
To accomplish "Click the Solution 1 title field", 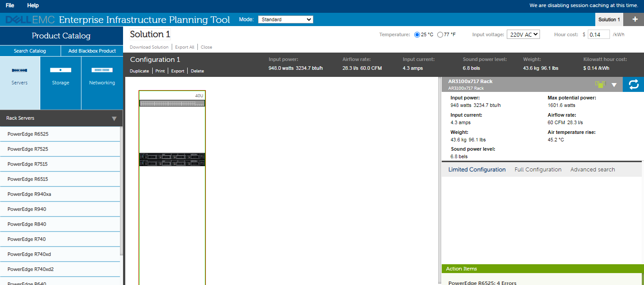I will pos(150,34).
